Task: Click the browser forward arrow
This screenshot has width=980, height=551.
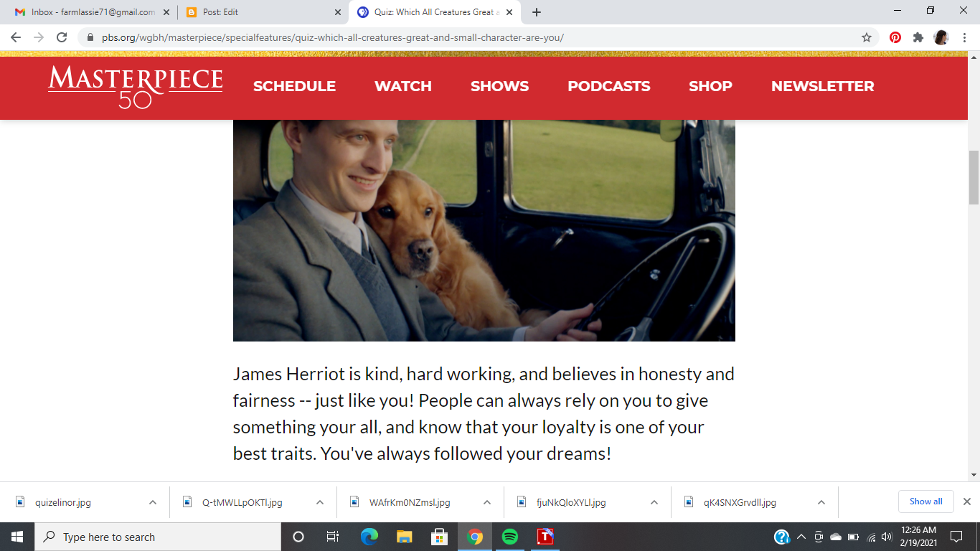Action: pos(39,37)
